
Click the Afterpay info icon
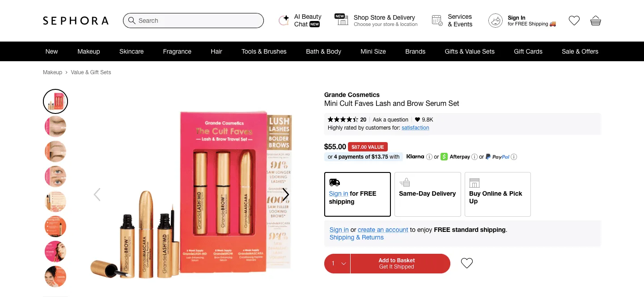coord(474,157)
